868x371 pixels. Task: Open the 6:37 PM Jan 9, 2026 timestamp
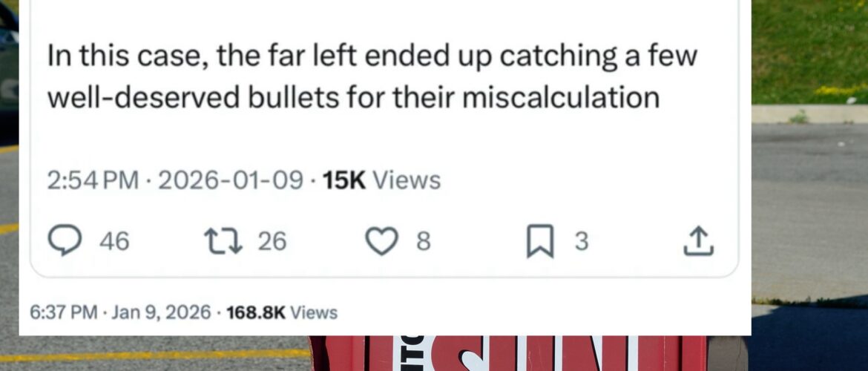120,312
